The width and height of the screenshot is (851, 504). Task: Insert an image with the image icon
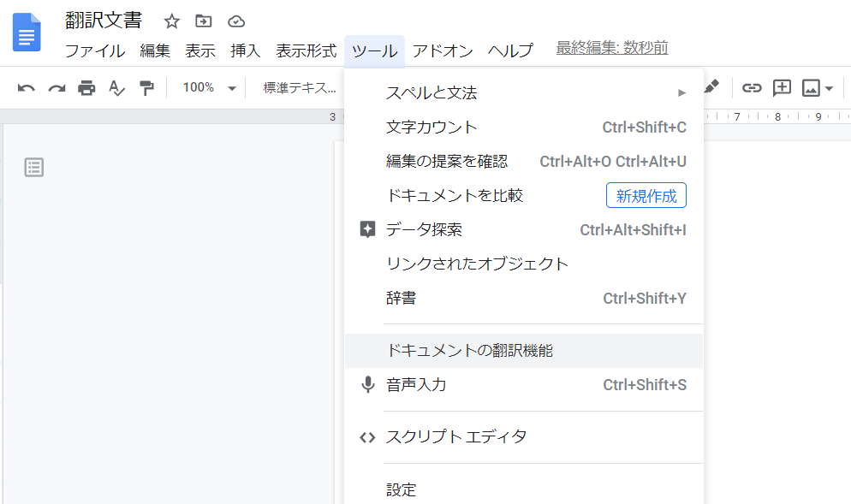coord(811,88)
